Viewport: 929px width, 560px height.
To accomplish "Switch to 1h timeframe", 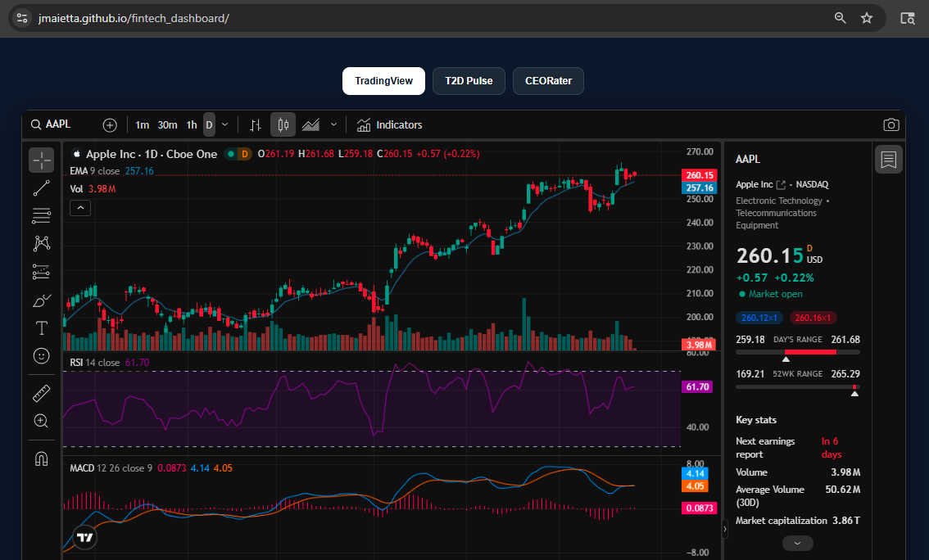I will tap(192, 125).
